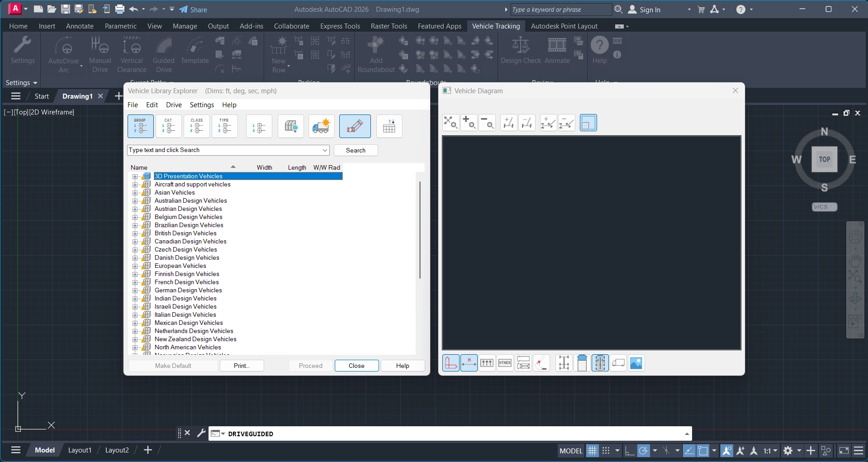Click the Search button

click(356, 150)
